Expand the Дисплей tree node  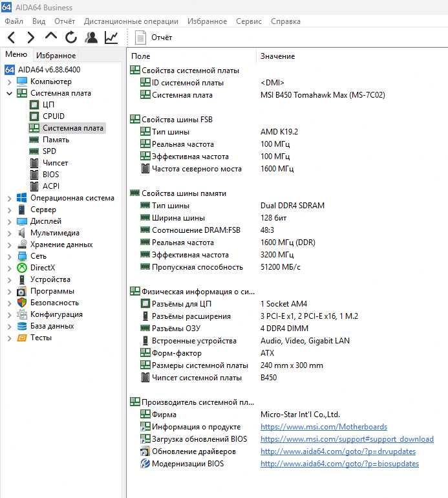9,221
